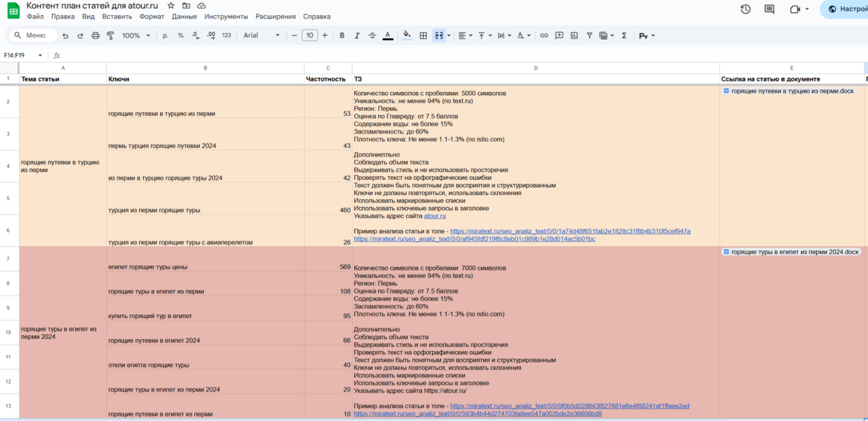Open miratext link ending 014ac5b01bc
868x421 pixels.
[x=474, y=239]
